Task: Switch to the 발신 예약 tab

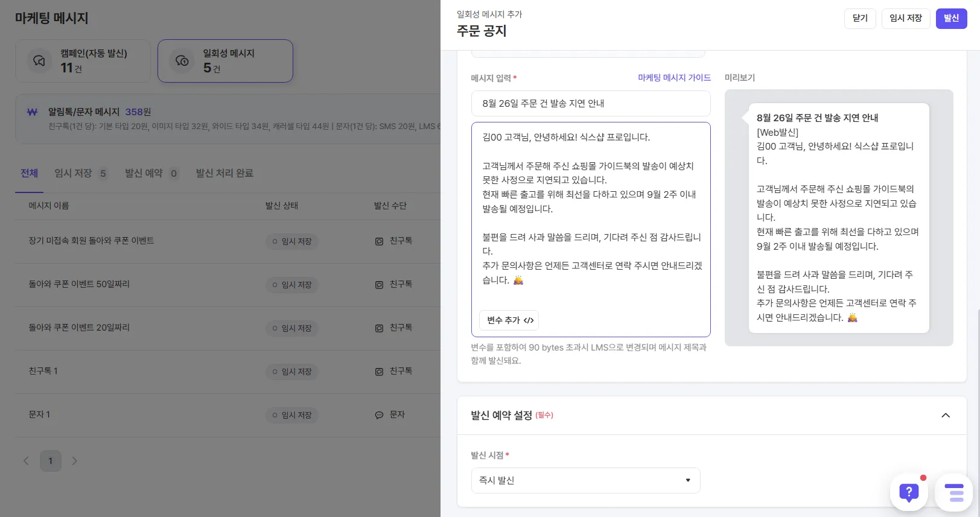Action: pyautogui.click(x=151, y=174)
